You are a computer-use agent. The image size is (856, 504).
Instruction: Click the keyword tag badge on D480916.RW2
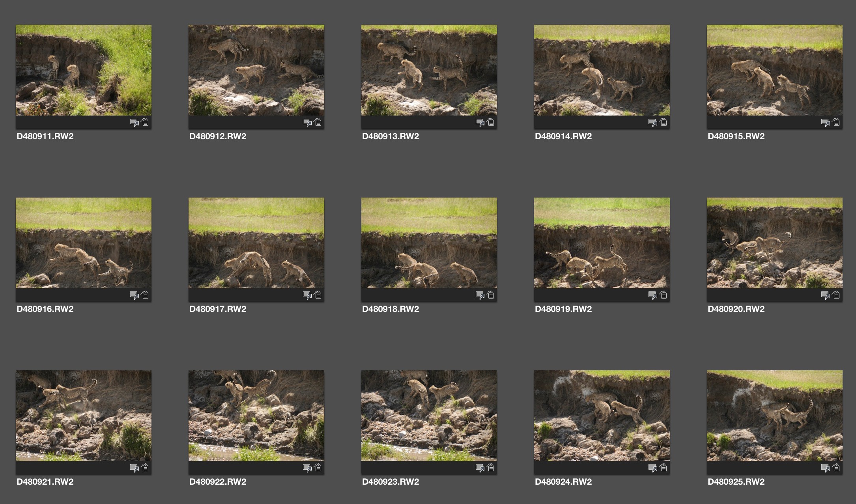145,295
